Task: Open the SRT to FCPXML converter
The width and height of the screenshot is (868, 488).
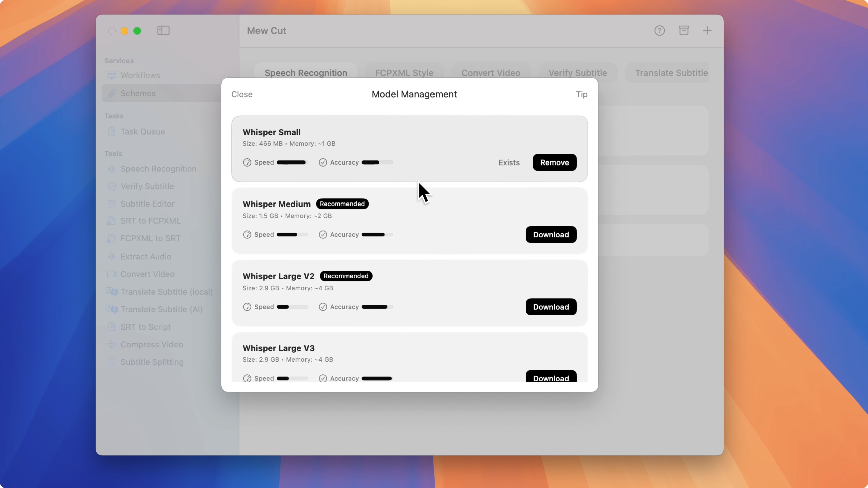Action: click(150, 221)
